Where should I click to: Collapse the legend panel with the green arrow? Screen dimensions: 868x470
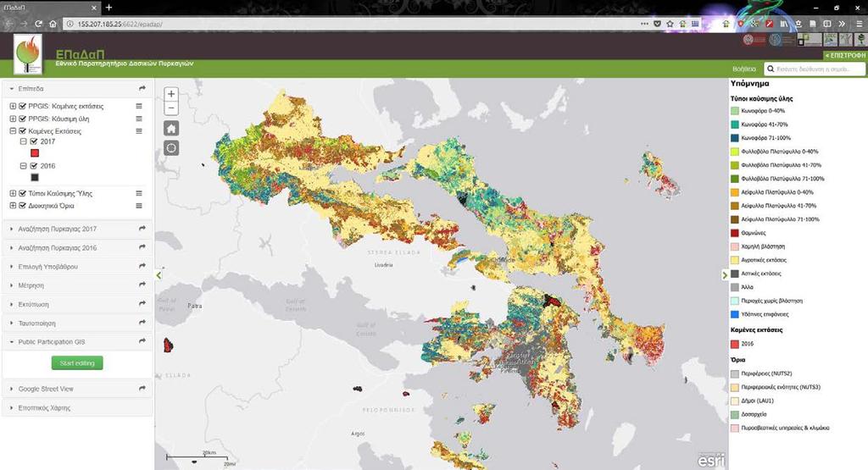point(725,275)
